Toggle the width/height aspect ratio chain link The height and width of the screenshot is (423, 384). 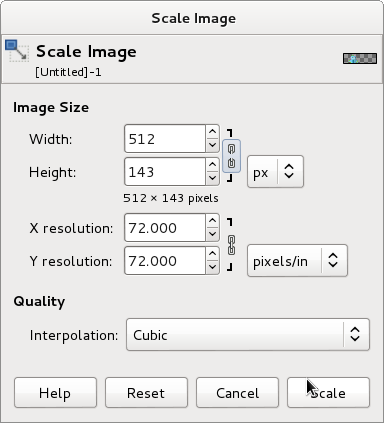click(x=231, y=156)
